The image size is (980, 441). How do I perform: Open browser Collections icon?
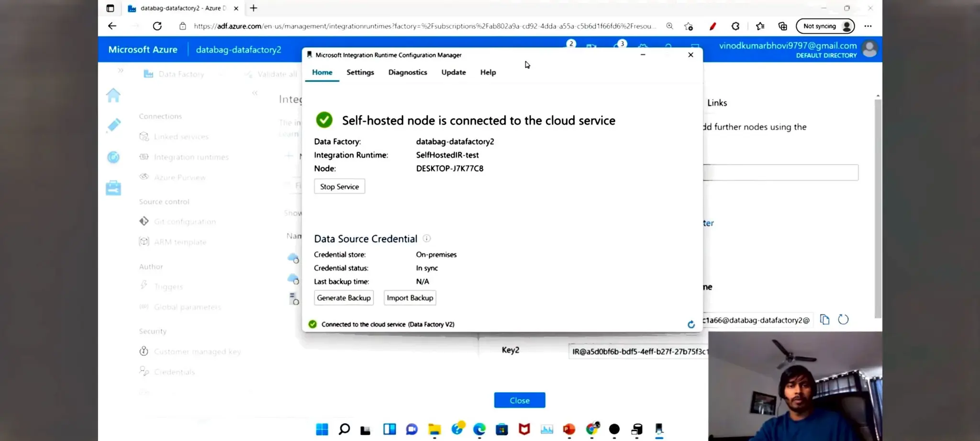(783, 26)
